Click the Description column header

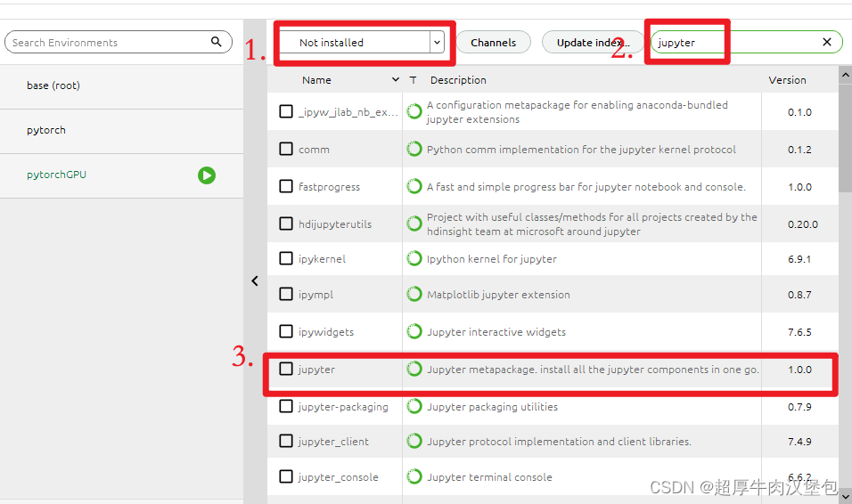(458, 80)
